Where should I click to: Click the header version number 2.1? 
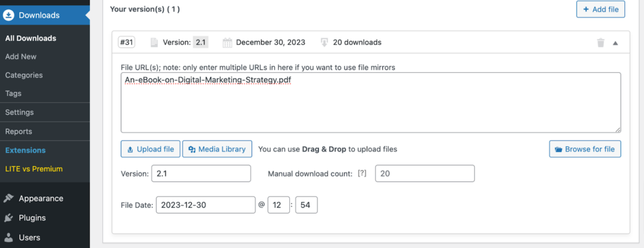[201, 42]
